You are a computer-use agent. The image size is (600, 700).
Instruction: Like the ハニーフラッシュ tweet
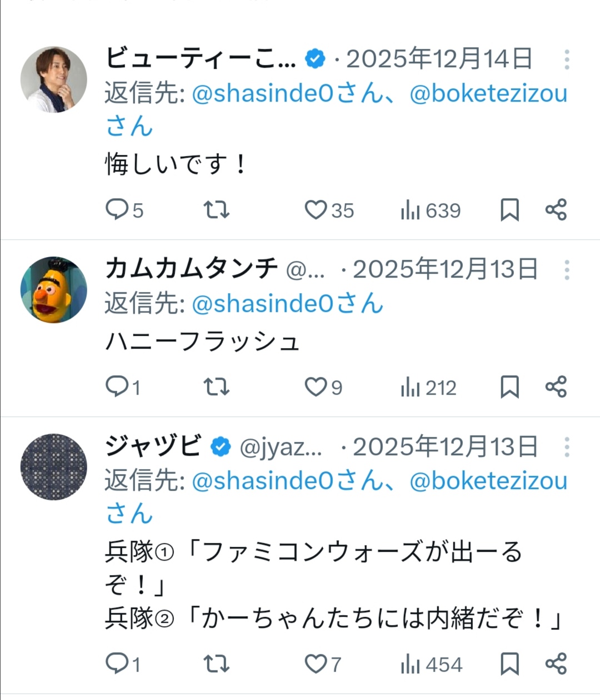(x=316, y=386)
